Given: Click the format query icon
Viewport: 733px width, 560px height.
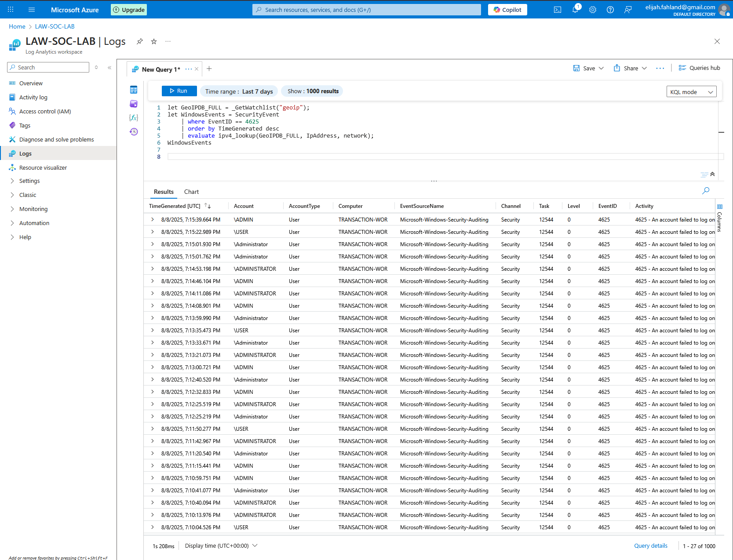Looking at the screenshot, I should (x=704, y=175).
